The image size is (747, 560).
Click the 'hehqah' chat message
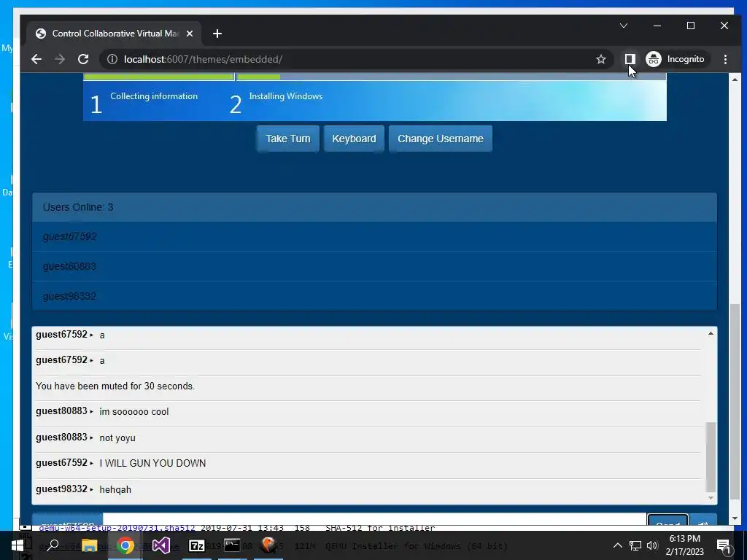tap(115, 489)
